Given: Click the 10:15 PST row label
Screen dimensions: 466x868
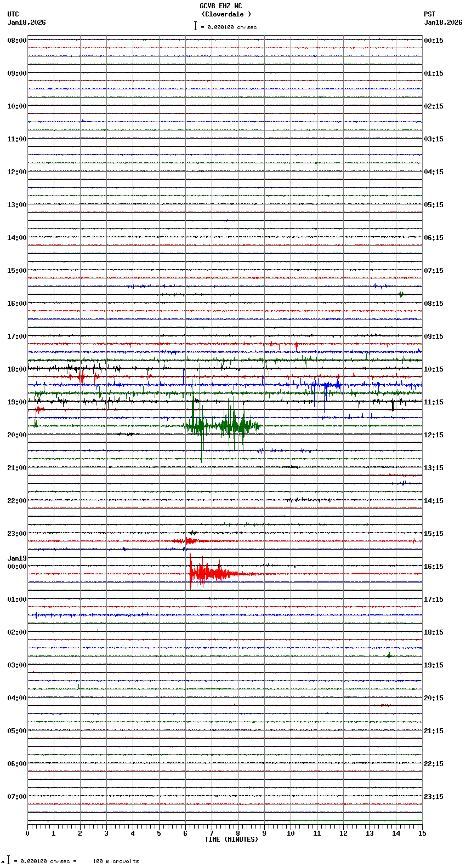Looking at the screenshot, I should 434,369.
